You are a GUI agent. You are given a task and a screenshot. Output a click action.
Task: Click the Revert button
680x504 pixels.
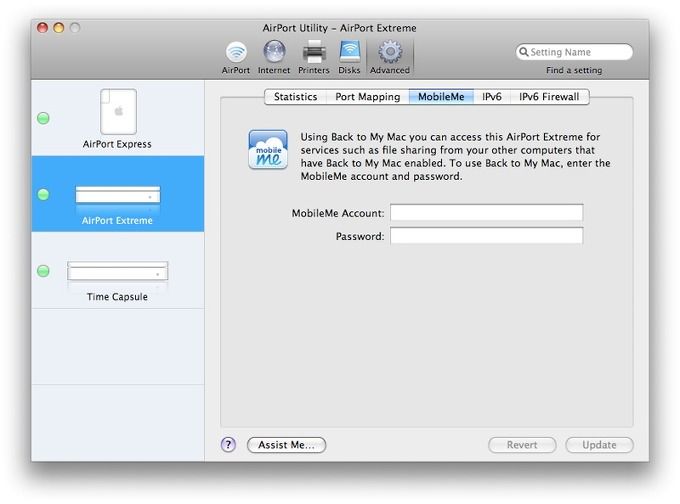(x=522, y=445)
